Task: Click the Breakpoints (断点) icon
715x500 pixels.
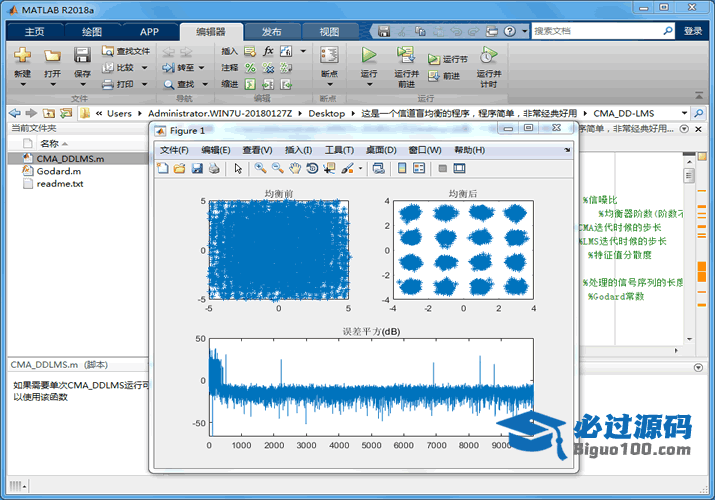Action: 329,56
